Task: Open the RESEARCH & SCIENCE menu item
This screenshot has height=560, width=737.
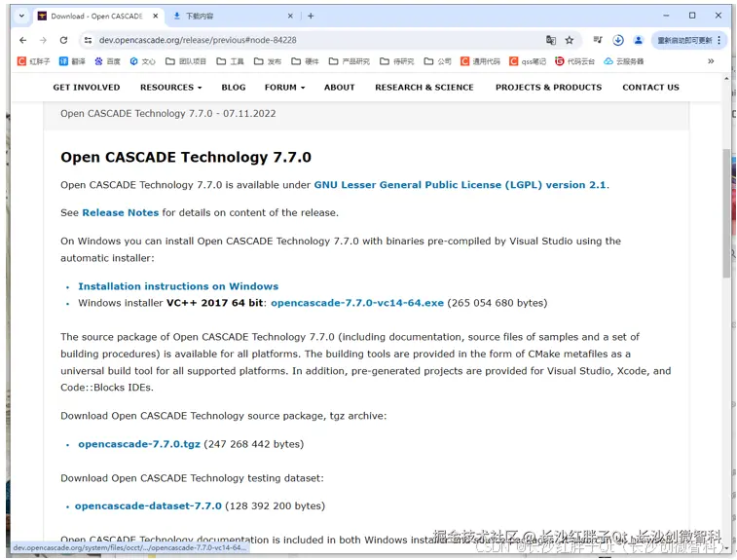Action: [x=424, y=88]
